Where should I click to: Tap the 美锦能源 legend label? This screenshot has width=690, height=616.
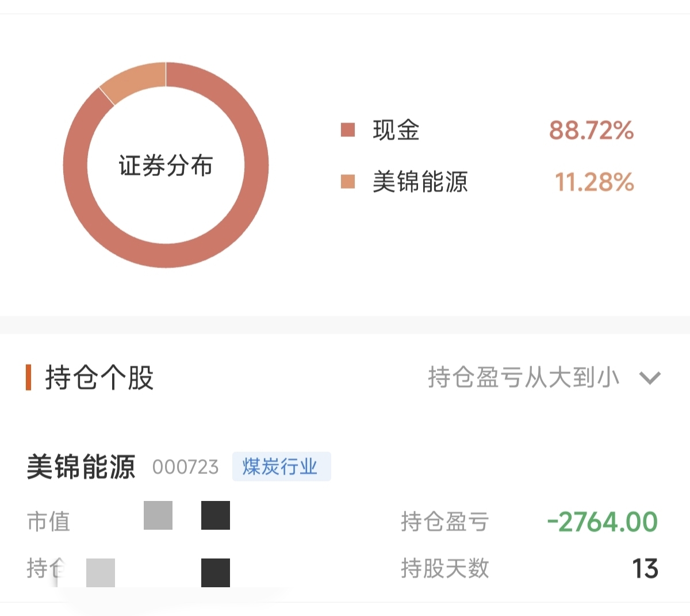tap(420, 182)
